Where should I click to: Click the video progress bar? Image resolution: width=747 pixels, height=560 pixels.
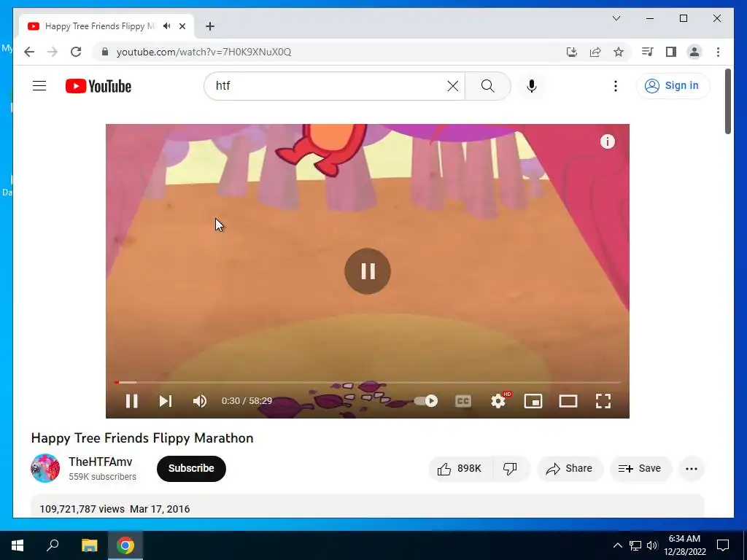tap(368, 382)
